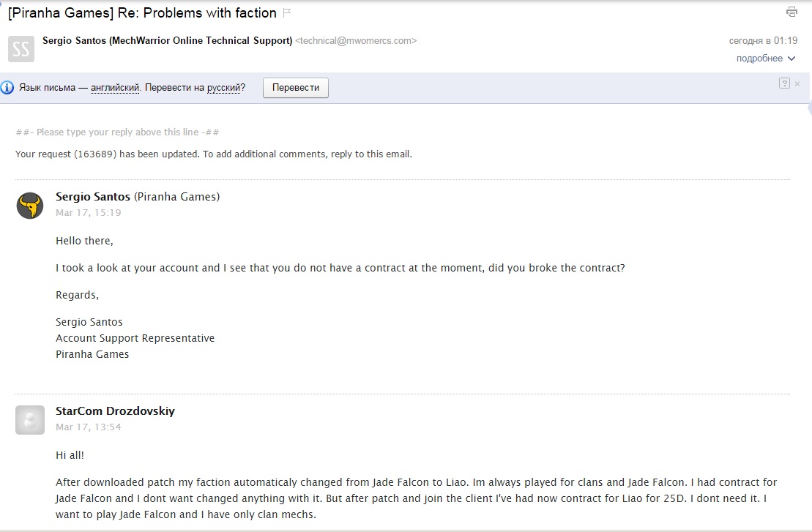Close the translation bar
This screenshot has width=812, height=532.
point(797,83)
